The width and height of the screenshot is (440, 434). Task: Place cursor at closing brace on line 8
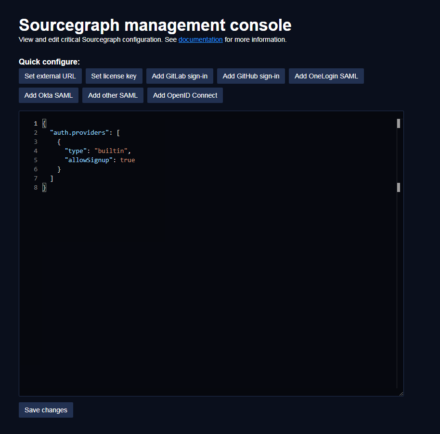(44, 188)
